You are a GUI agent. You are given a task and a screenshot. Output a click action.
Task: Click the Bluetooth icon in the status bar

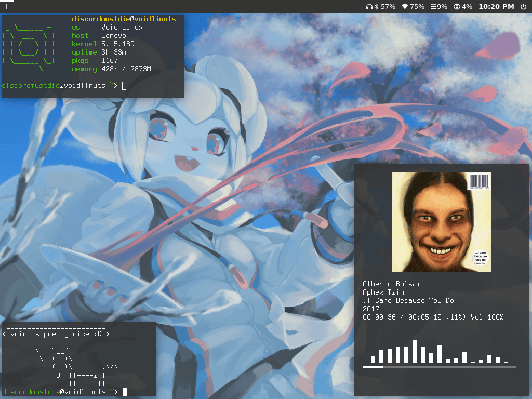[x=376, y=7]
